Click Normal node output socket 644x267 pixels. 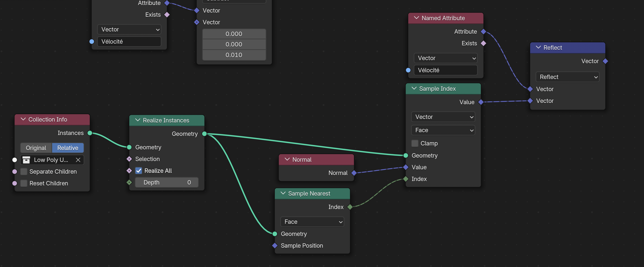pyautogui.click(x=354, y=173)
